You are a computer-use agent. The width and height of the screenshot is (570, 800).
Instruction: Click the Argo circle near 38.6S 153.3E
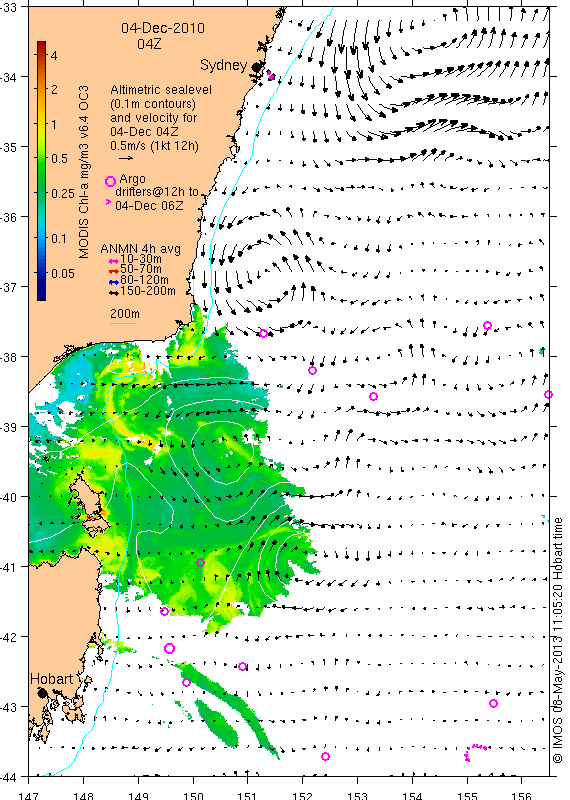tap(374, 396)
